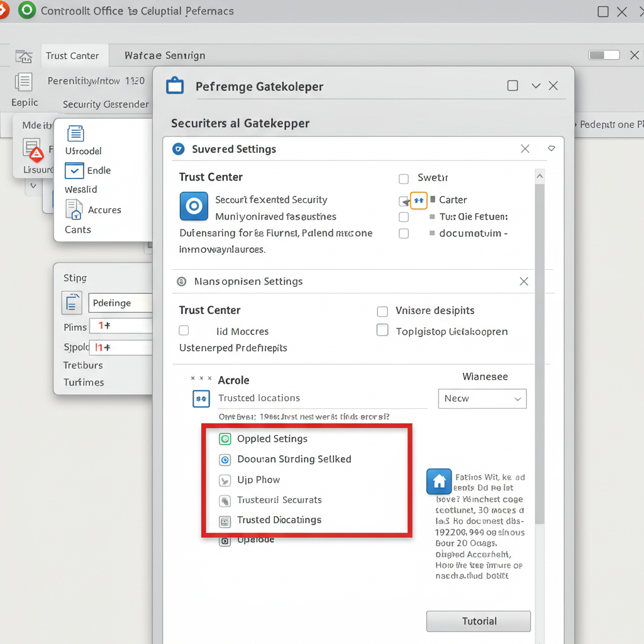
Task: Close the Suvered Settings section
Action: coord(525,148)
